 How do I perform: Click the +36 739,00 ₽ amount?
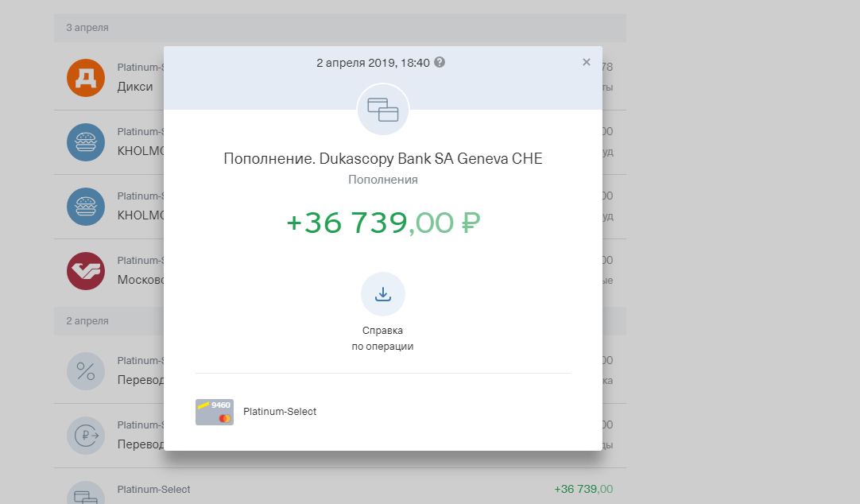pos(383,223)
